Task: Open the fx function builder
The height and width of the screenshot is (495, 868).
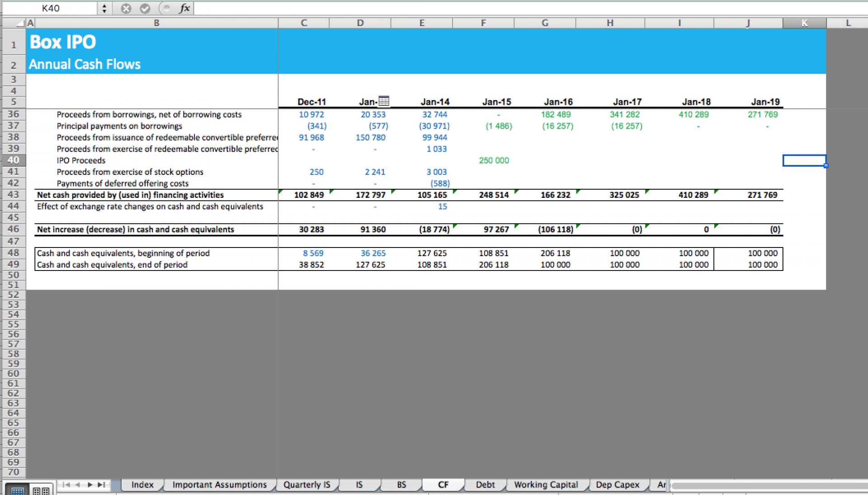Action: pyautogui.click(x=184, y=8)
